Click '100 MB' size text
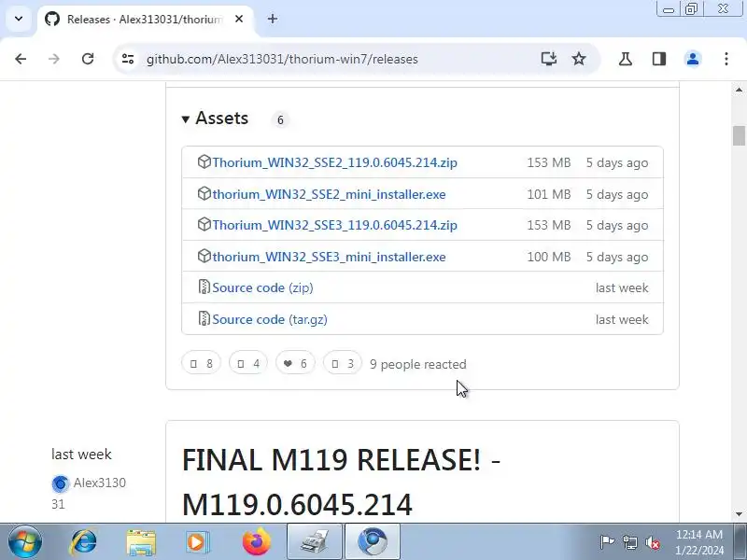The image size is (747, 560). [549, 257]
